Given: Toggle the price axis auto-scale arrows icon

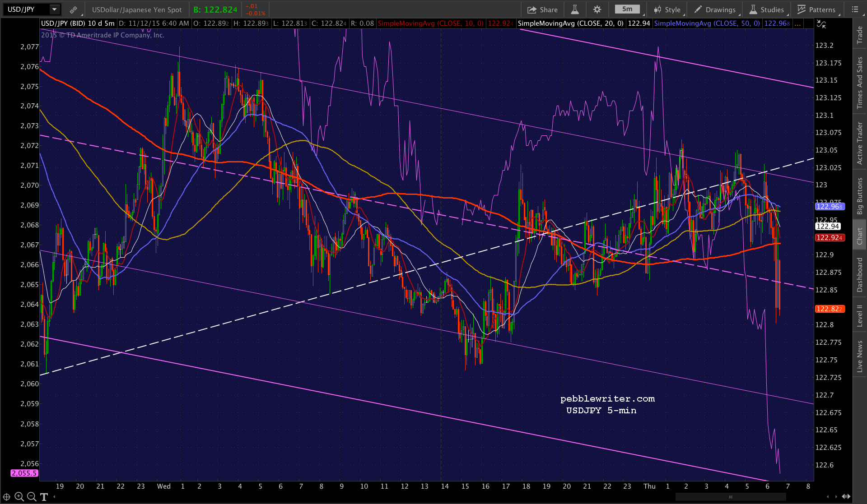Looking at the screenshot, I should click(821, 24).
